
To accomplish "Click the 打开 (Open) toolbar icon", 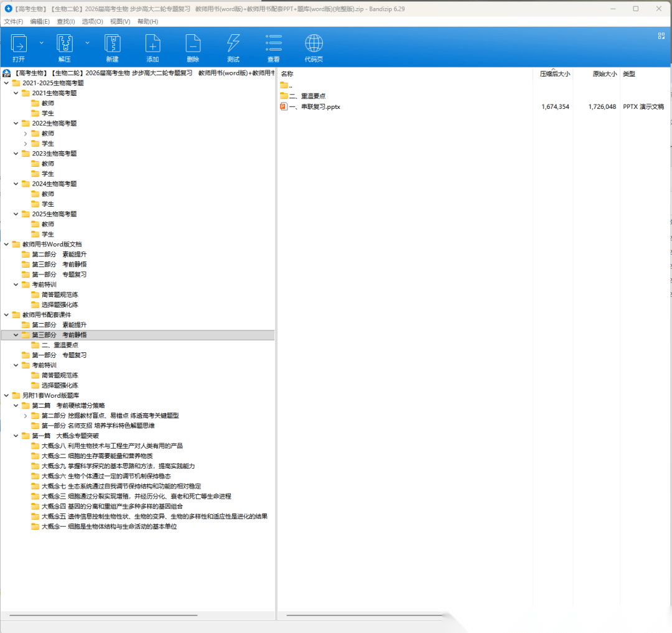I will (19, 44).
